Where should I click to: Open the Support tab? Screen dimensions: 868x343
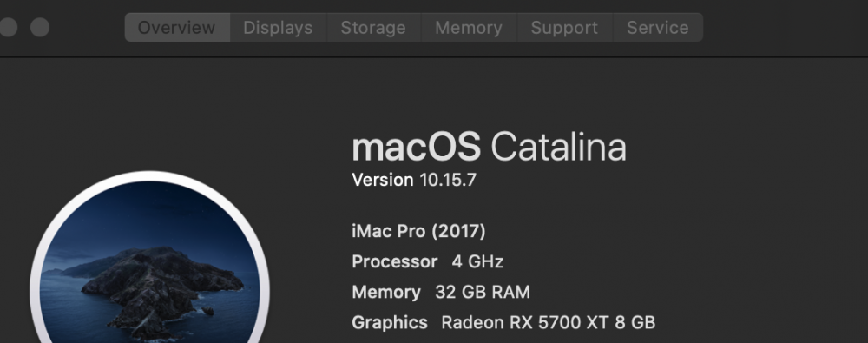coord(565,27)
